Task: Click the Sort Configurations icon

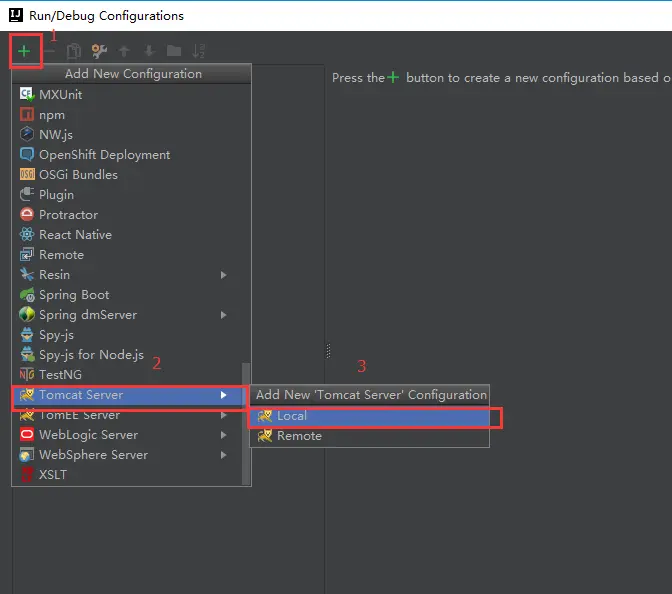Action: coord(198,51)
